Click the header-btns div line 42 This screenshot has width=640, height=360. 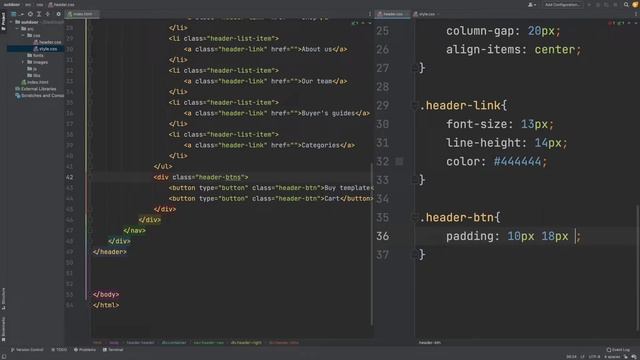[201, 177]
